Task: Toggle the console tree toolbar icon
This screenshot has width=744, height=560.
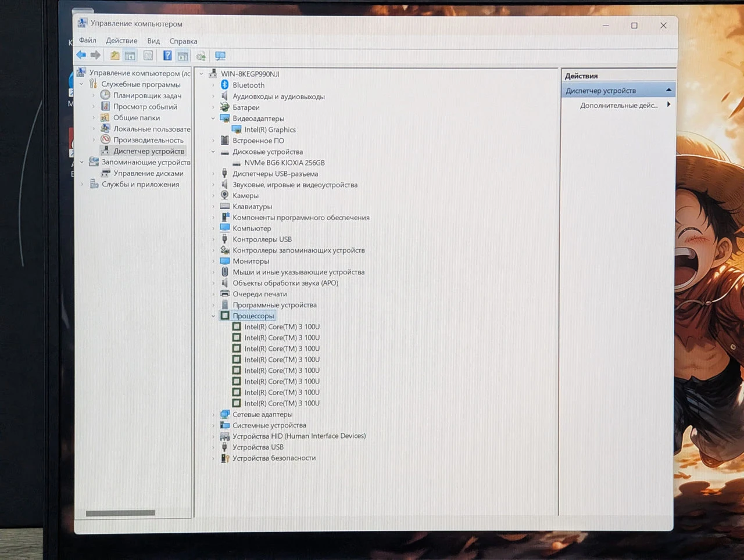Action: pyautogui.click(x=130, y=56)
